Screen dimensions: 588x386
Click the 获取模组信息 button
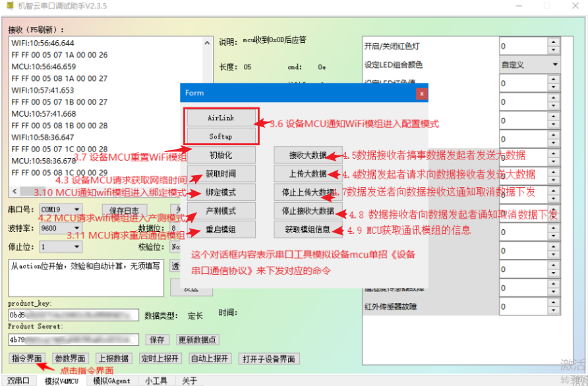pyautogui.click(x=308, y=229)
